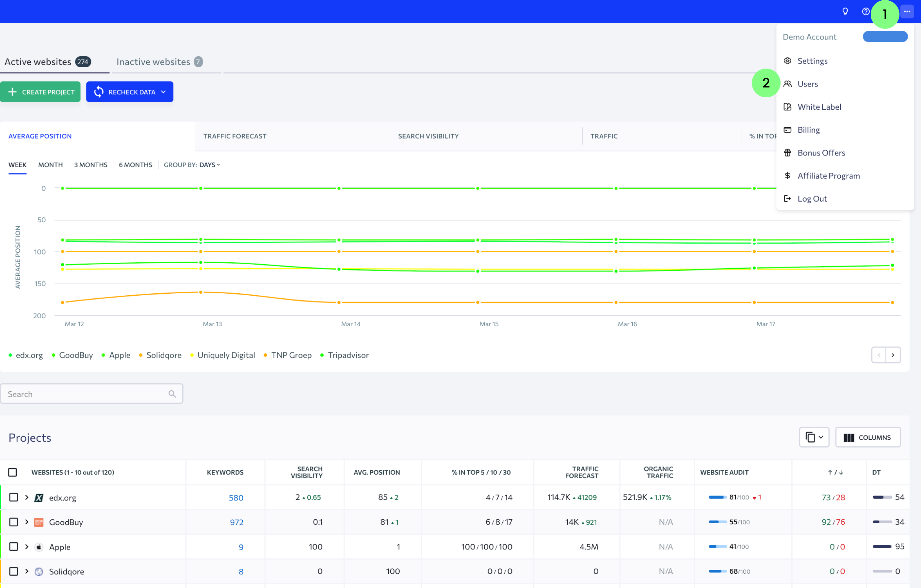Check the GoodBuy row checkbox
This screenshot has width=921, height=588.
[x=13, y=522]
